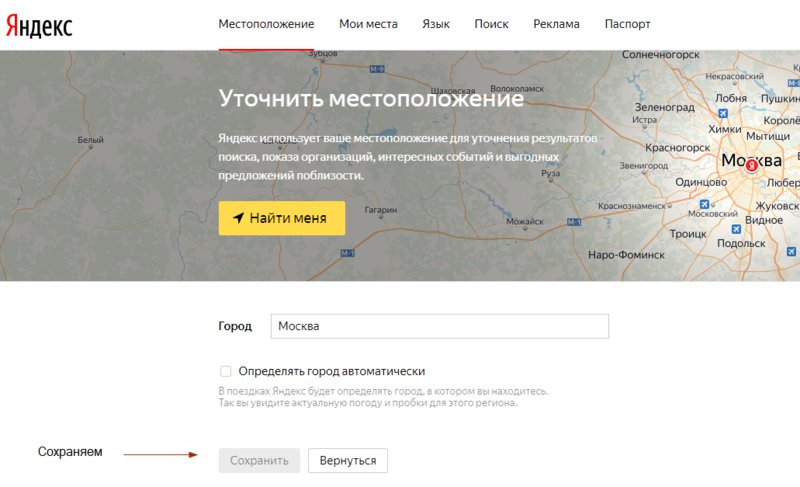
Task: Switch to the Мои места tab
Action: pos(368,24)
